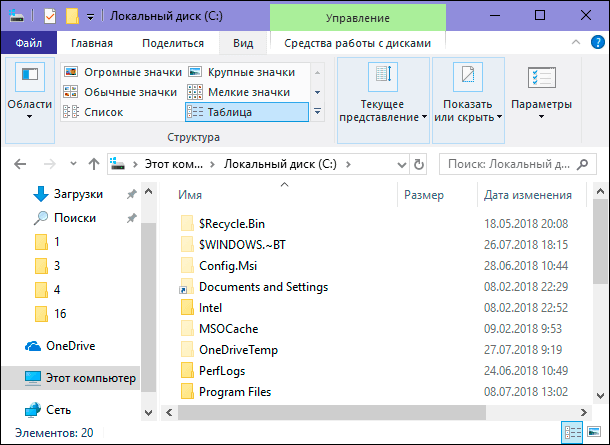Unpin Загрузки using its pin icon
Viewport: 610px width, 445px height.
click(x=132, y=194)
